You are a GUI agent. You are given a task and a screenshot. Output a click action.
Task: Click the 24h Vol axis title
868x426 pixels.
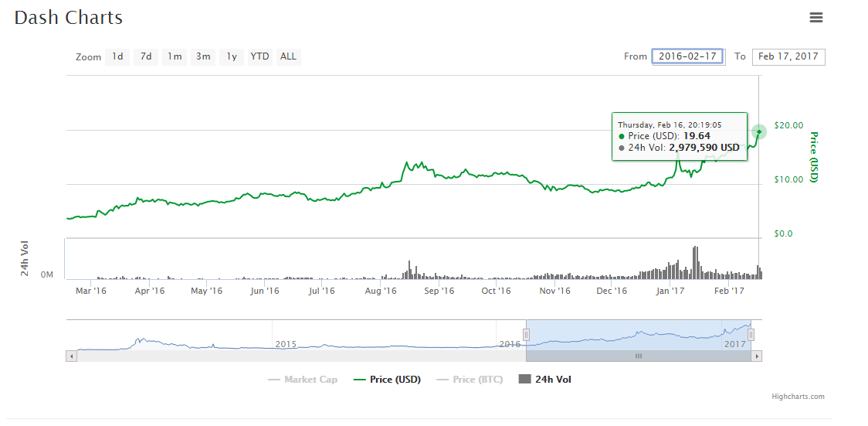pos(25,259)
